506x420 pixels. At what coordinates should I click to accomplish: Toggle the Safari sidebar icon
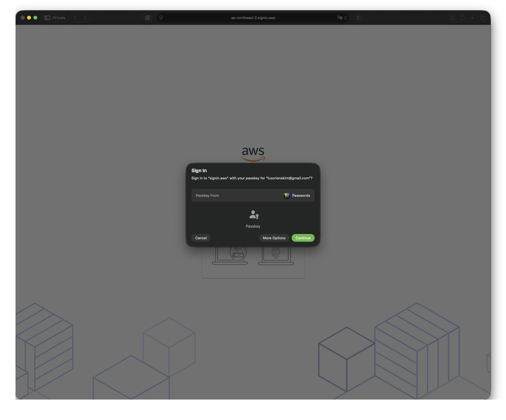48,18
